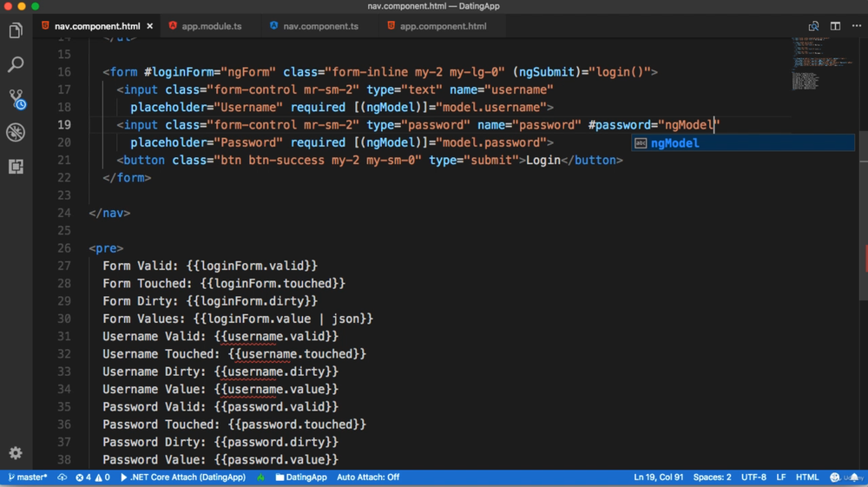Open the Source Control view
Image resolution: width=868 pixels, height=487 pixels.
coord(16,99)
